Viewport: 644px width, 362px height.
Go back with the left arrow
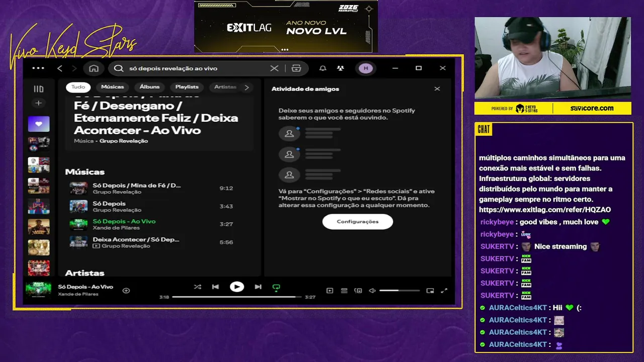pos(60,68)
